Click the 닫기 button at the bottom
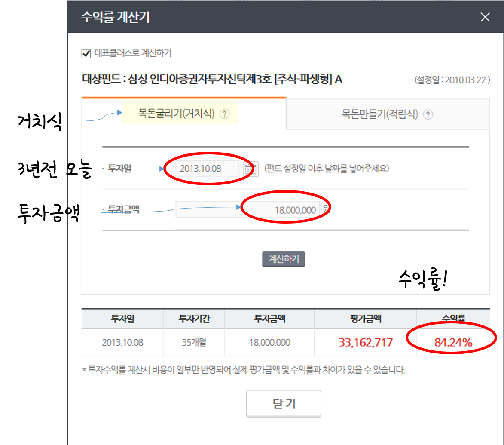The image size is (504, 445). (283, 403)
